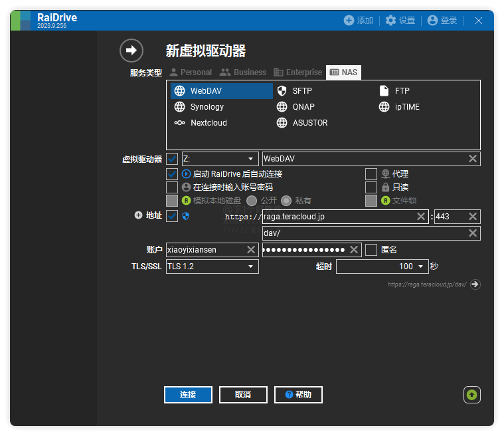Switch to the Business tab
Viewport: 504px width, 436px height.
click(x=242, y=72)
